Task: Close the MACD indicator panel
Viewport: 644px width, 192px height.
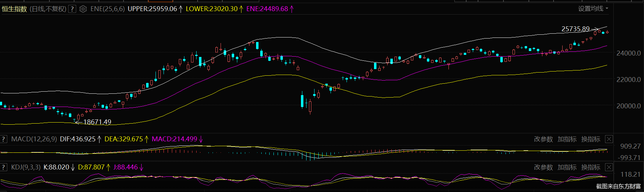Action: coord(609,139)
